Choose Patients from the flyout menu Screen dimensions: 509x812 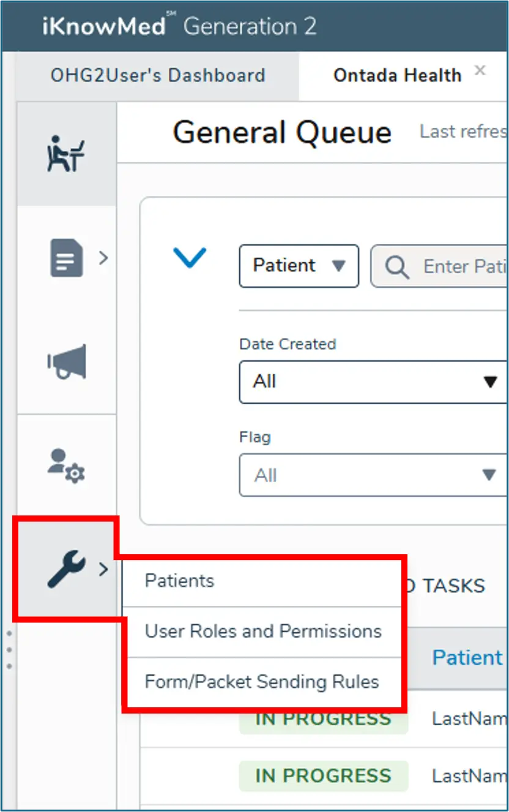click(x=180, y=581)
